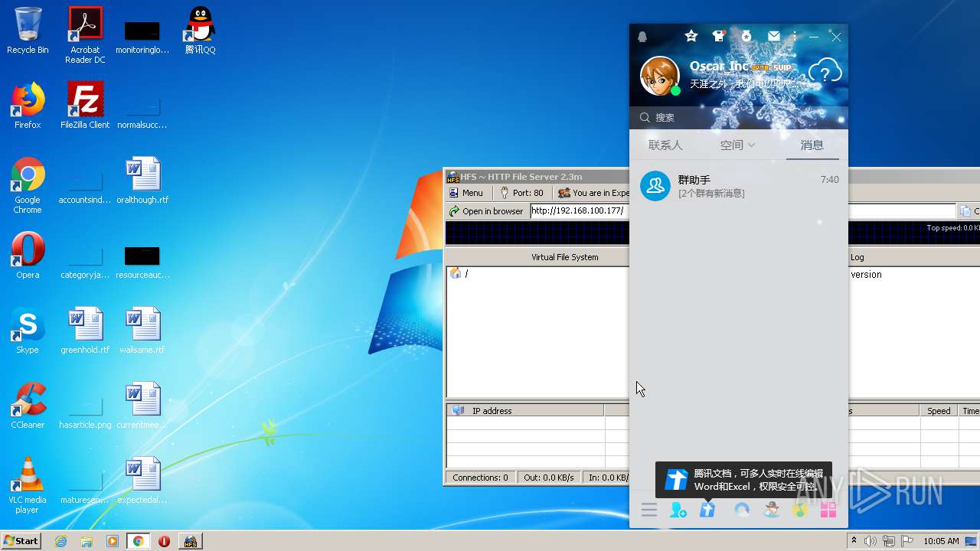Image resolution: width=980 pixels, height=551 pixels.
Task: Click Connections: 0 status in HFS
Action: pos(480,478)
